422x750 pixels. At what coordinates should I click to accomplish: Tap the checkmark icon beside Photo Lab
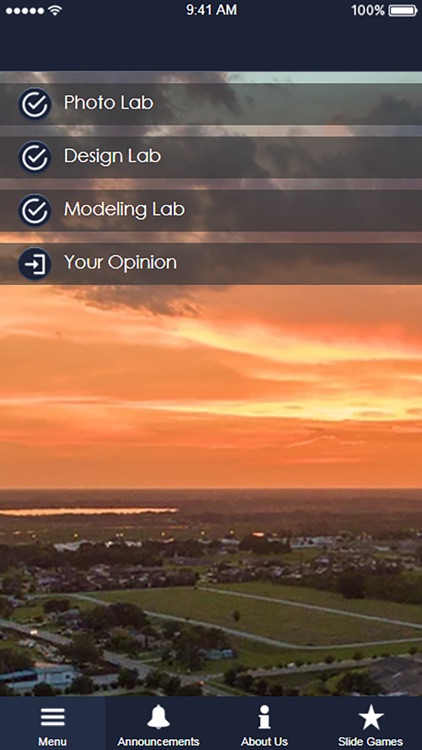coord(35,104)
